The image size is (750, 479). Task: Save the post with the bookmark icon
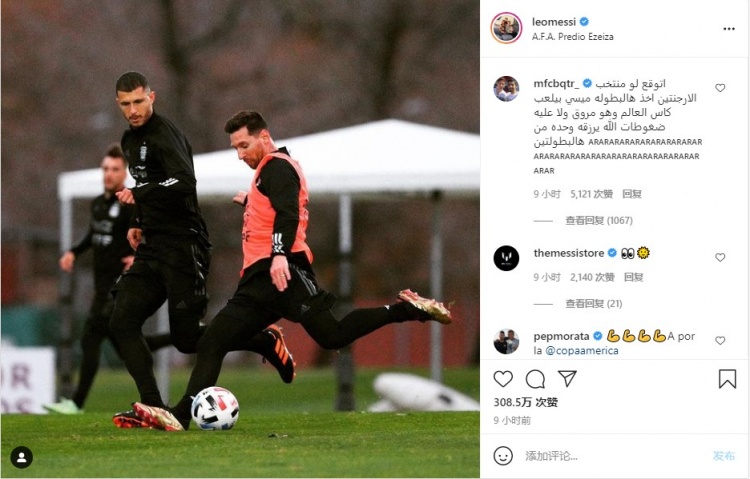(x=727, y=379)
